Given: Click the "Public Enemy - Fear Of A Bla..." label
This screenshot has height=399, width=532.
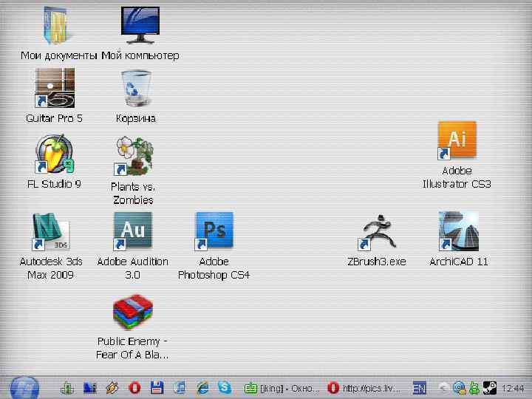Looking at the screenshot, I should click(x=132, y=348).
